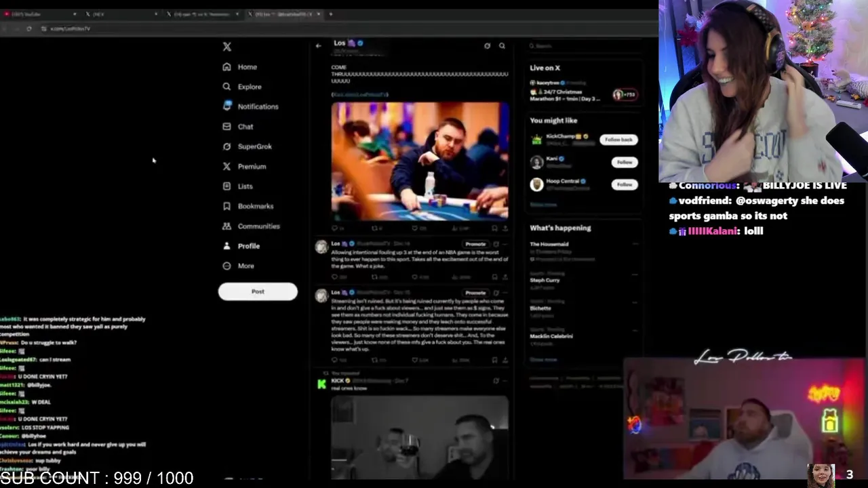This screenshot has width=868, height=488.
Task: Click the Grok icon in the Los profile header
Action: (x=487, y=45)
